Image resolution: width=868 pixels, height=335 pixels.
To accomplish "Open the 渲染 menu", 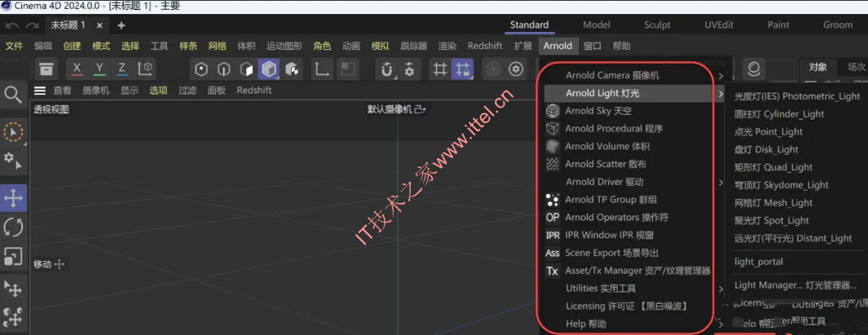I will pos(447,46).
